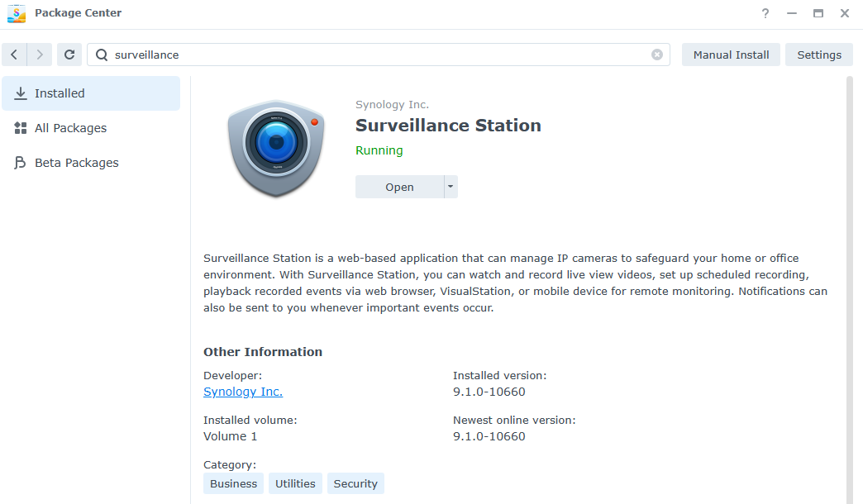Open the Settings dialog

coord(818,55)
